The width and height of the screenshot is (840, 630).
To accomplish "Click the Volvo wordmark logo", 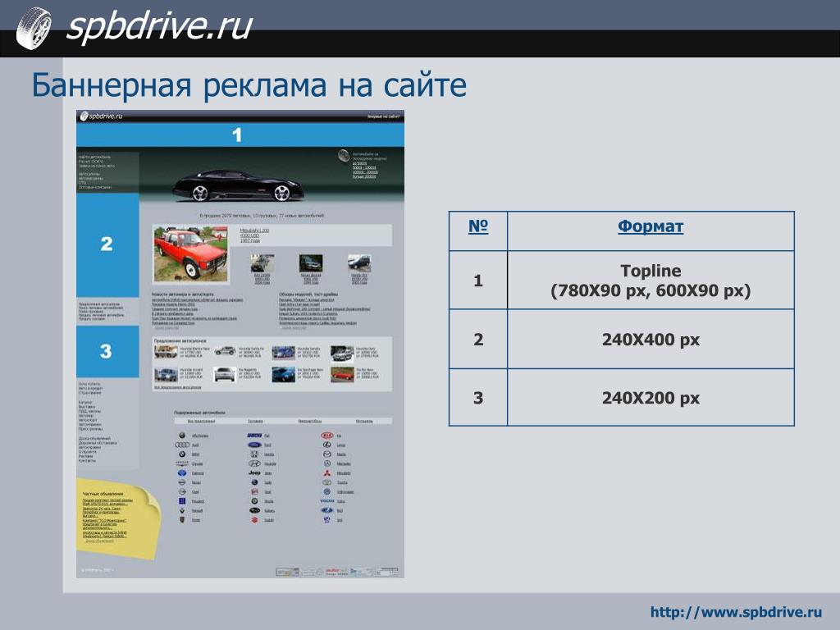I will (326, 501).
